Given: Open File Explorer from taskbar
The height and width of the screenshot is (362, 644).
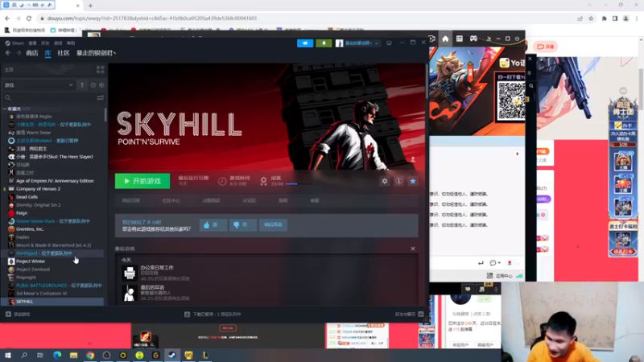Looking at the screenshot, I should (x=73, y=355).
